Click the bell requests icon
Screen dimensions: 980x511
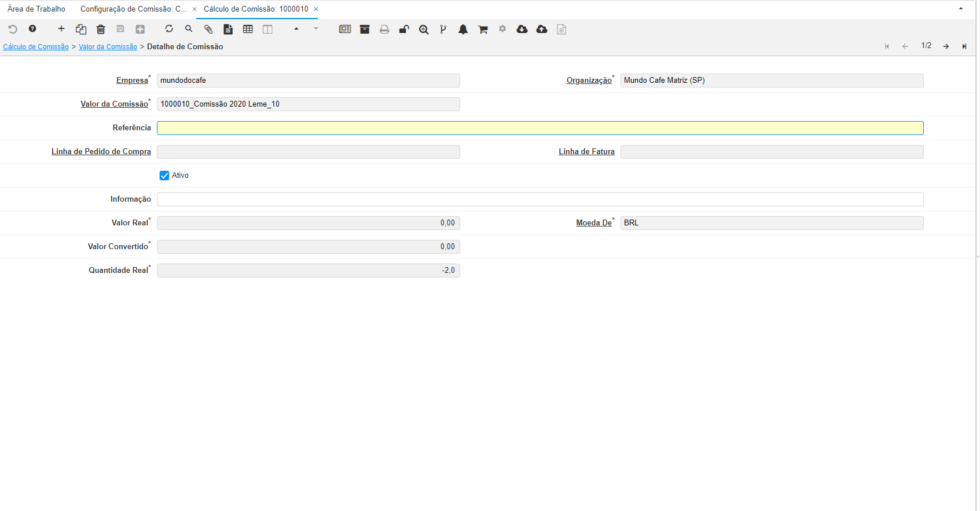coord(463,30)
